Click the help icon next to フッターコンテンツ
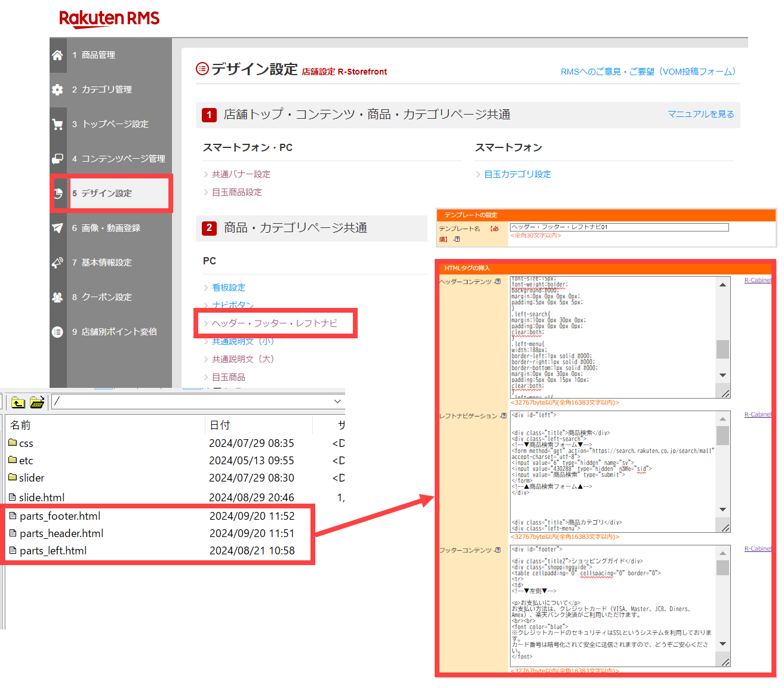This screenshot has width=784, height=688. click(x=497, y=550)
